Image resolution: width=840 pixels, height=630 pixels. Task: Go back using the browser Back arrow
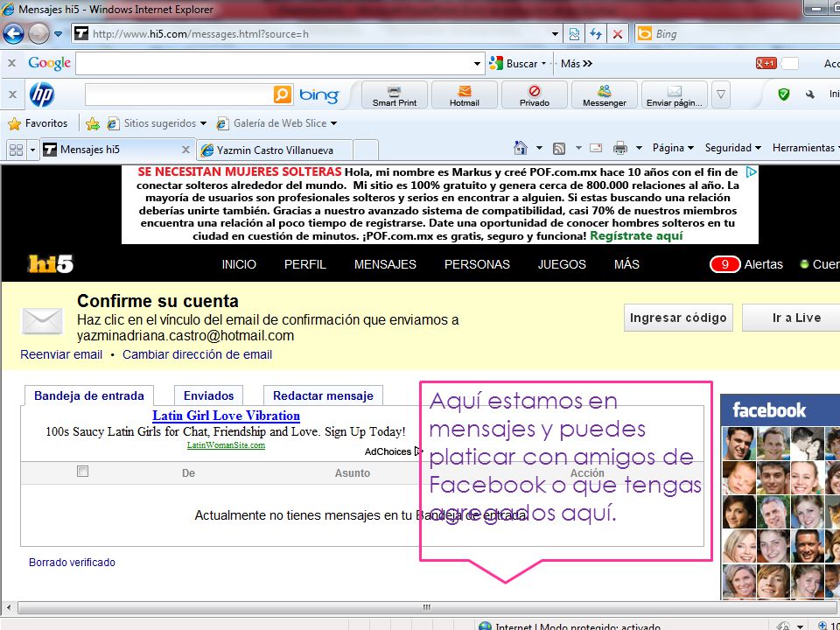click(x=13, y=34)
